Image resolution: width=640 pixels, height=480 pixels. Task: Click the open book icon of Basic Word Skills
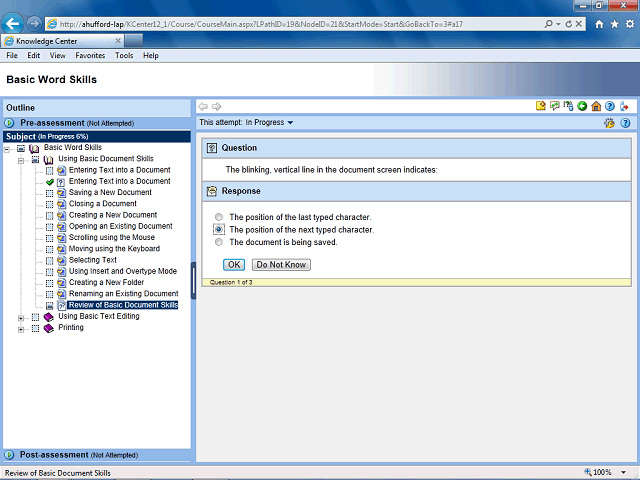(34, 148)
